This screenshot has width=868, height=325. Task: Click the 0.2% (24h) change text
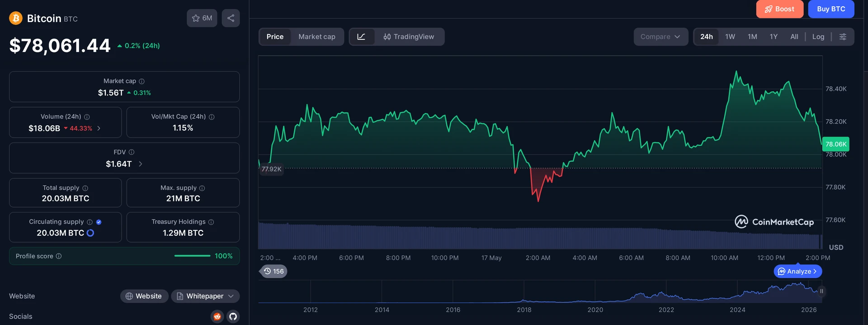pos(142,46)
